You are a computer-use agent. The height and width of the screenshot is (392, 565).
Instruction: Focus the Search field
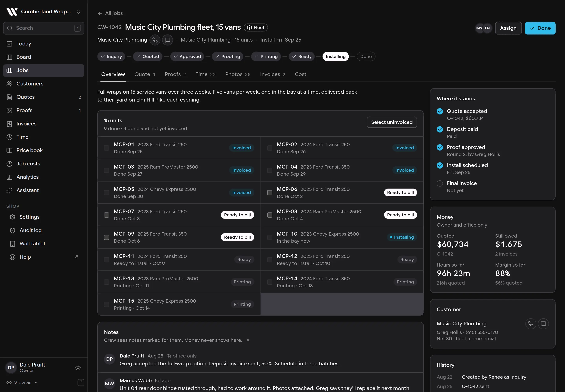[x=44, y=28]
